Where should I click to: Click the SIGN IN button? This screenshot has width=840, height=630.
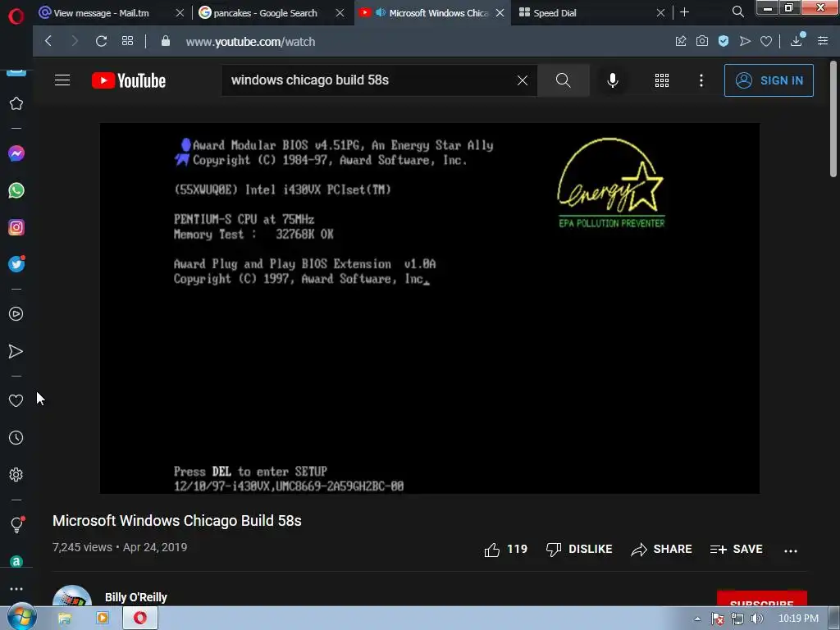(769, 80)
